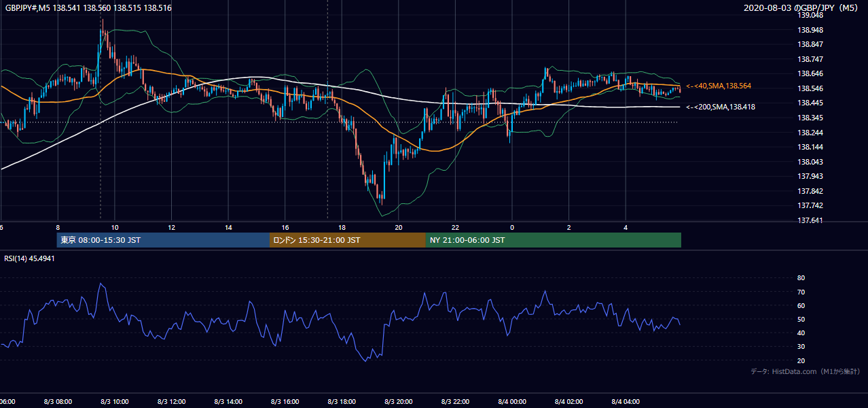
Task: Click the 8/3 22:00 time axis label
Action: (456, 402)
